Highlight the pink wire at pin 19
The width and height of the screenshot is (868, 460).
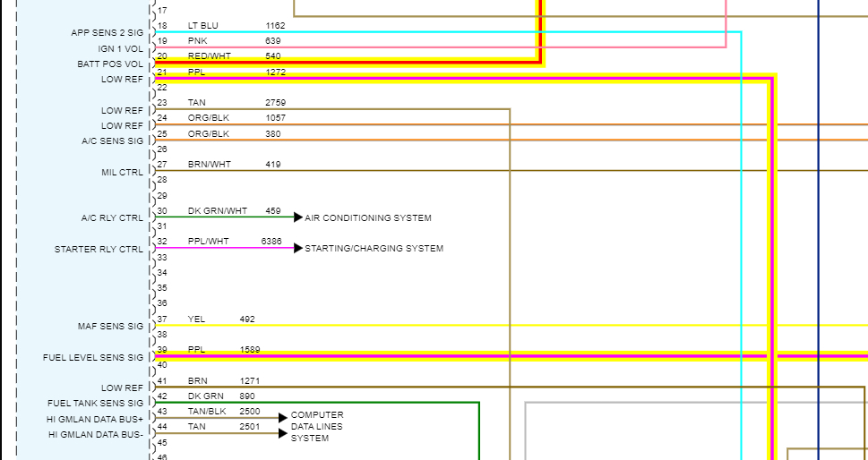click(x=440, y=47)
